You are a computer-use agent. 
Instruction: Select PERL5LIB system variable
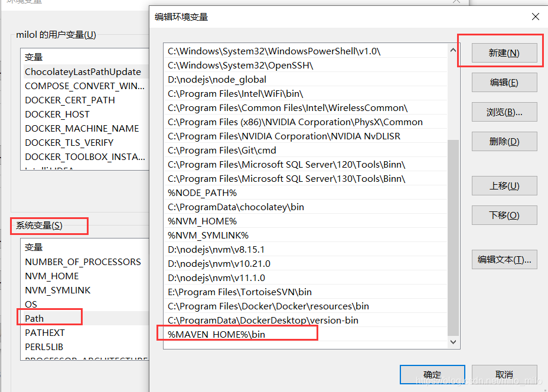(x=85, y=347)
